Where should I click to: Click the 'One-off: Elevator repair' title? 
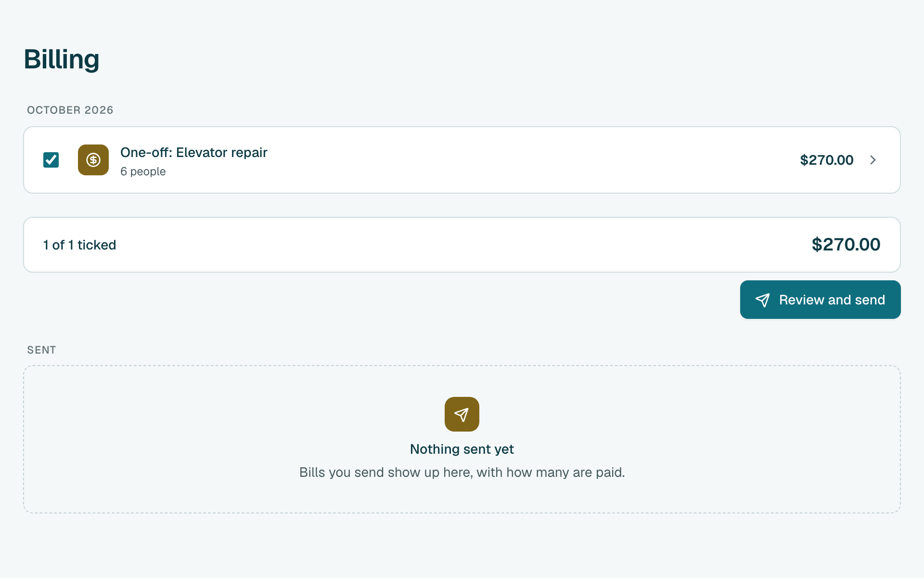(x=194, y=152)
